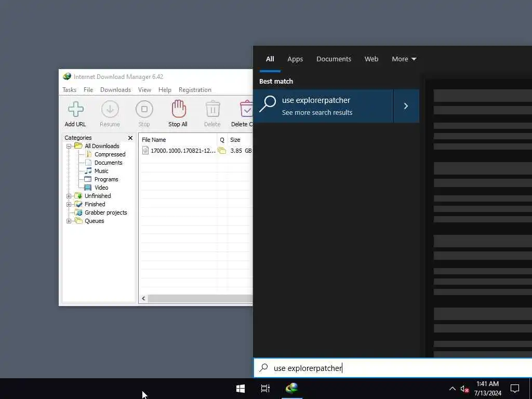The image size is (532, 399).
Task: Open the More dropdown in search
Action: click(404, 59)
